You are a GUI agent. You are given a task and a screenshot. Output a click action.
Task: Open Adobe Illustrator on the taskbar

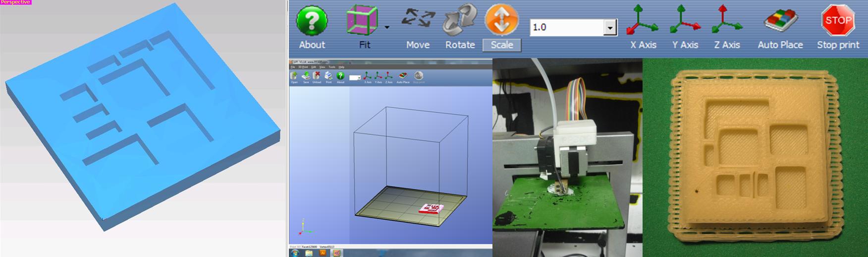point(323,253)
